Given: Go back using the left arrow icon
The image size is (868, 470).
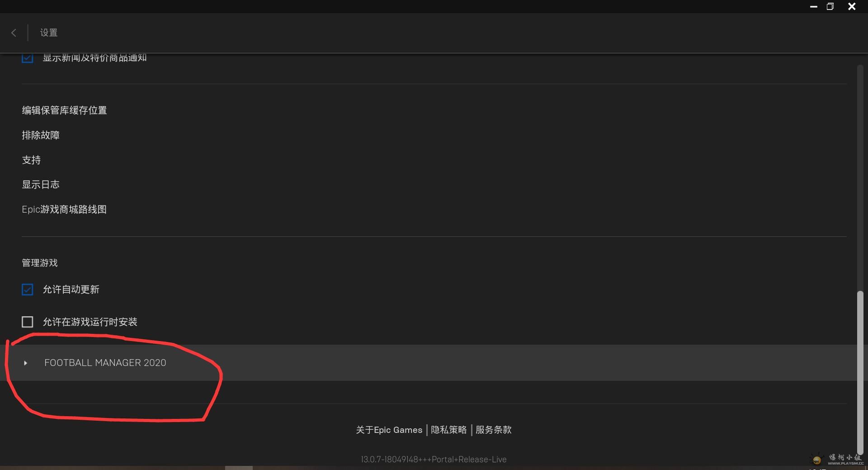Looking at the screenshot, I should pos(14,33).
